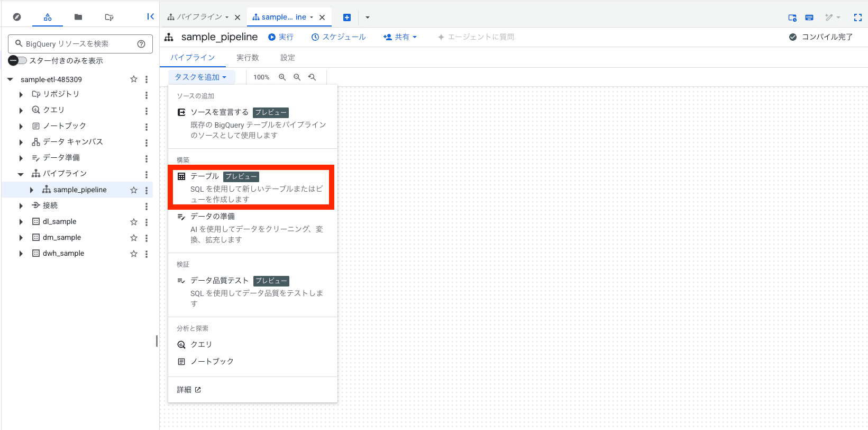Select ソースを宣言する menu entry
The image size is (868, 430).
[253, 123]
